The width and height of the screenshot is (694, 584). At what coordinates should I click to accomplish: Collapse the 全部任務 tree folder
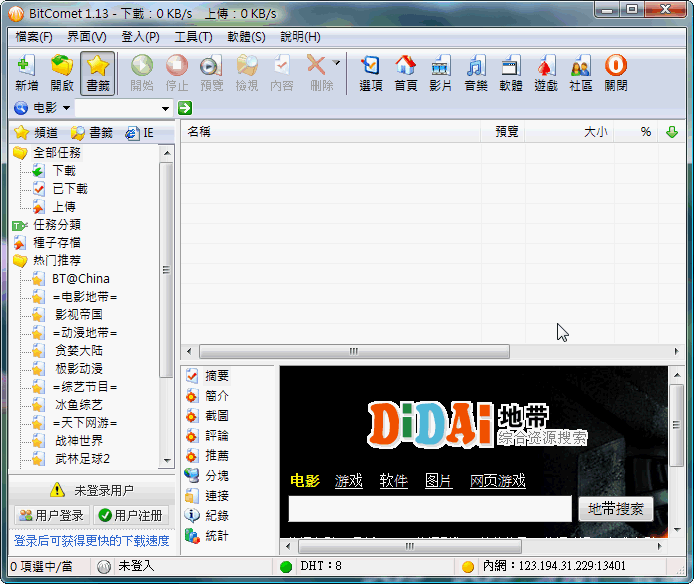pos(20,153)
